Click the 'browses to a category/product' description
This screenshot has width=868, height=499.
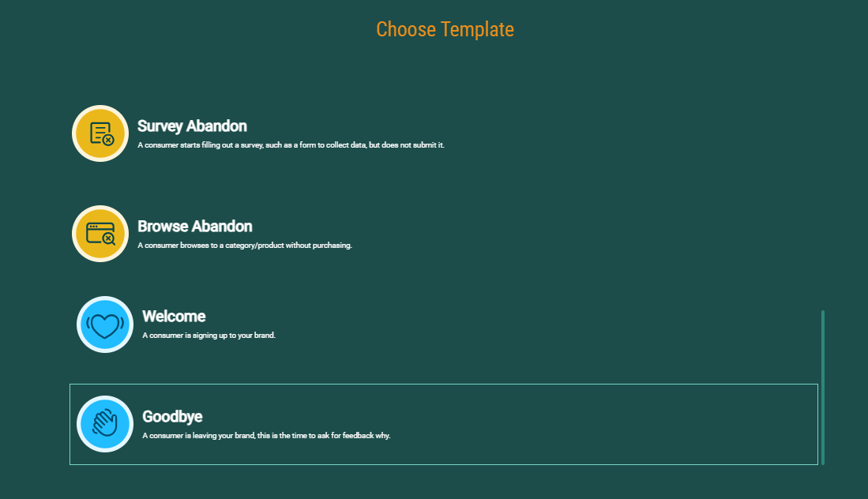click(x=245, y=246)
